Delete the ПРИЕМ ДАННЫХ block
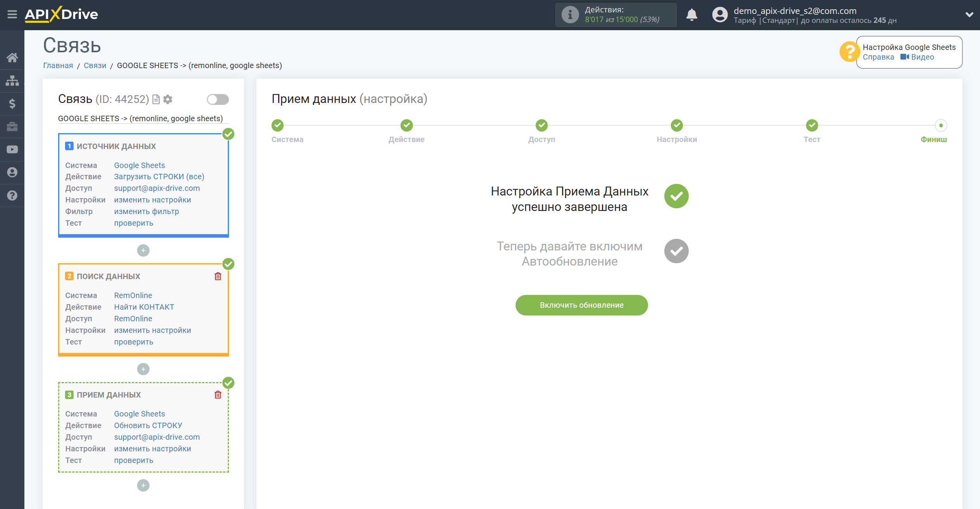This screenshot has height=509, width=980. (x=218, y=394)
